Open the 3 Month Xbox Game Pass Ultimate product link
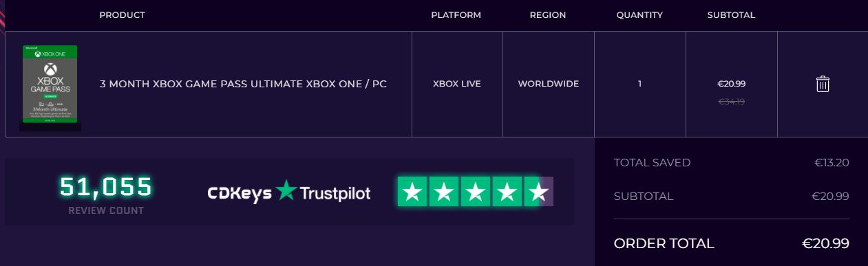 point(243,84)
